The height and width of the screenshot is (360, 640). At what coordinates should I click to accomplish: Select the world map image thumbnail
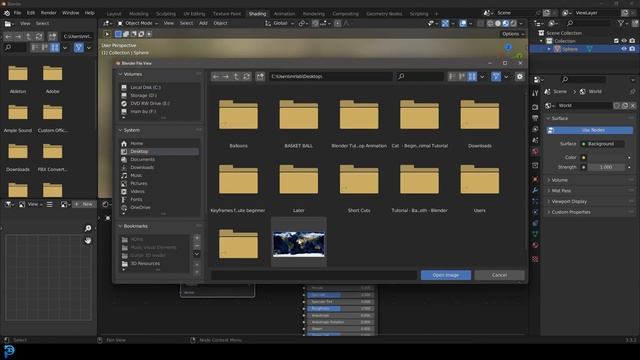pos(298,244)
